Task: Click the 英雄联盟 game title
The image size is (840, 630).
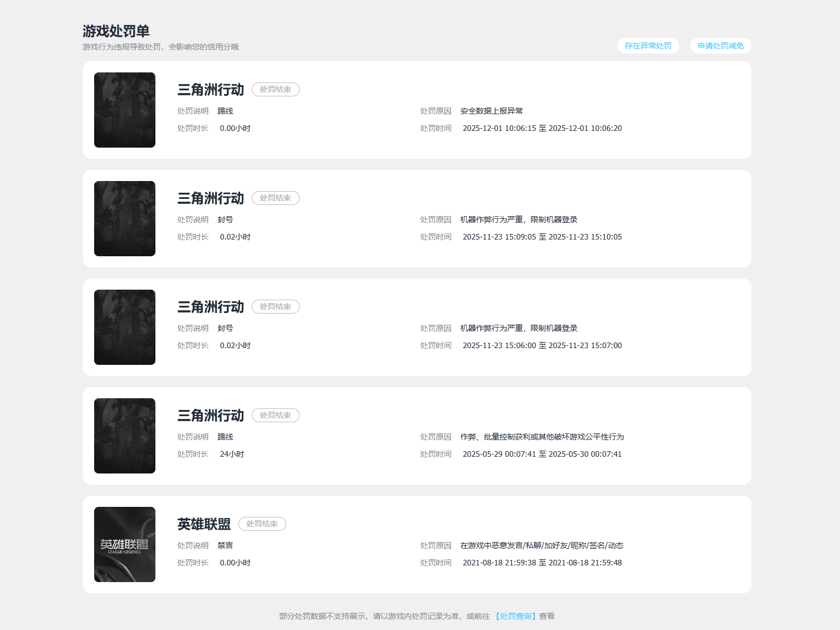Action: 204,524
